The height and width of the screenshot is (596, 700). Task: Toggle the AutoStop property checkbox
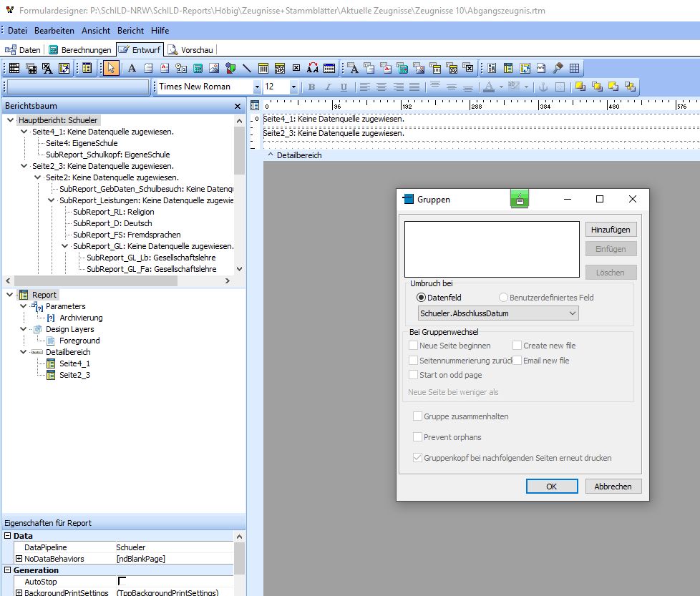click(x=122, y=581)
